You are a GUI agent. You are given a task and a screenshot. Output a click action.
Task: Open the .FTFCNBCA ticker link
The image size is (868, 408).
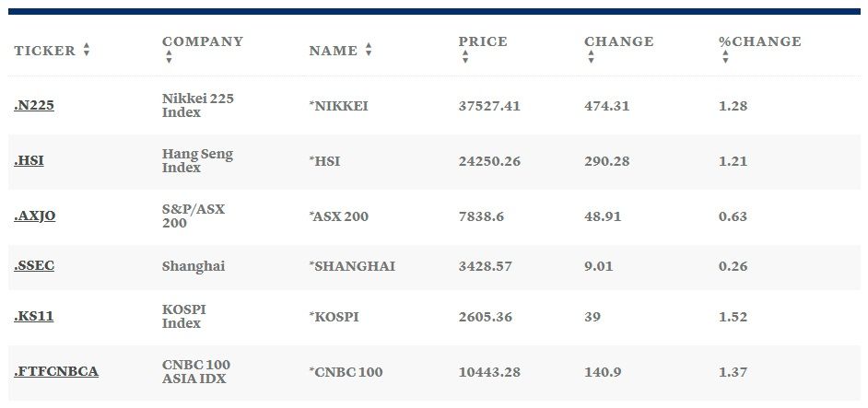coord(56,371)
